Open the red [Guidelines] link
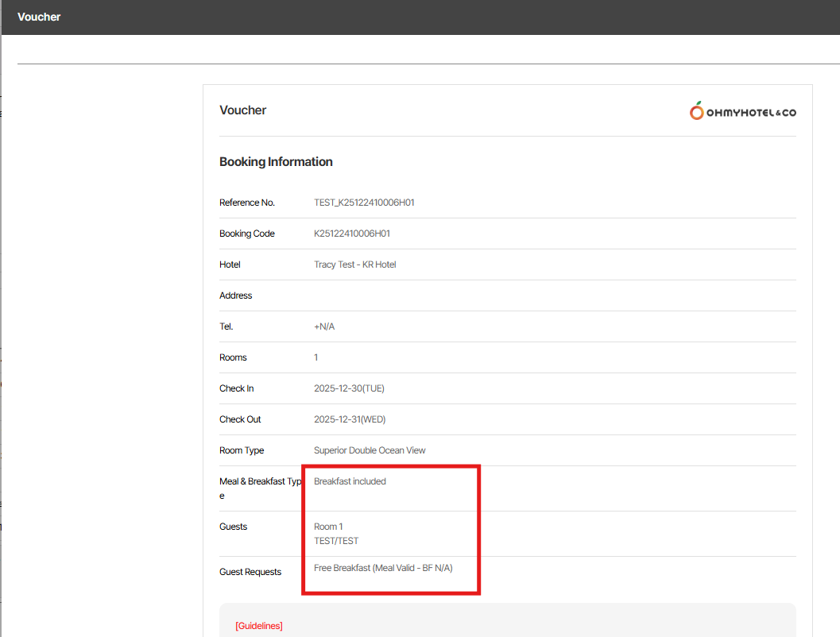Viewport: 840px width, 637px height. (x=259, y=626)
